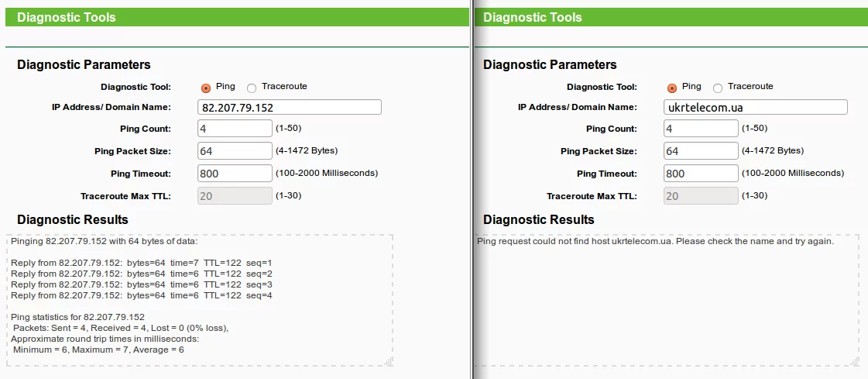Click the Ping Timeout field in right panel
868x379 pixels.
point(702,174)
